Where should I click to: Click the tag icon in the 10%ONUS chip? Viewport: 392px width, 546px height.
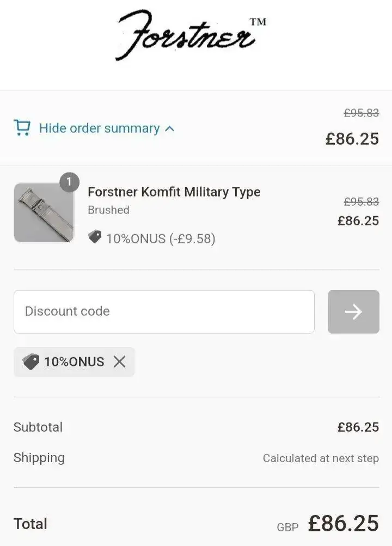point(31,361)
